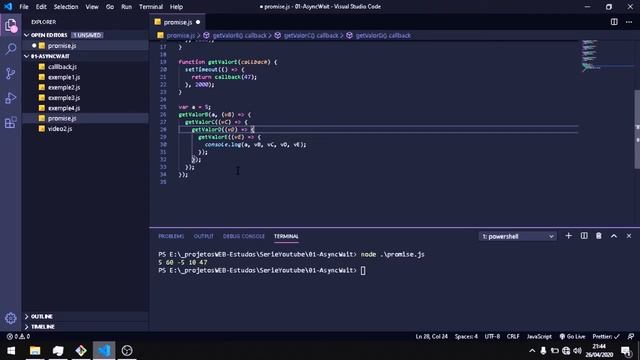
Task: Switch to the Problems panel tab
Action: coord(171,236)
